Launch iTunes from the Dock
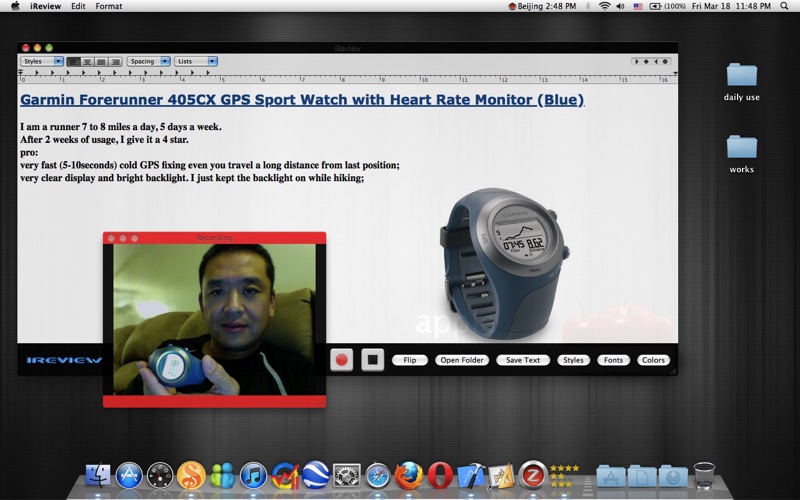800x500 pixels. pos(254,476)
